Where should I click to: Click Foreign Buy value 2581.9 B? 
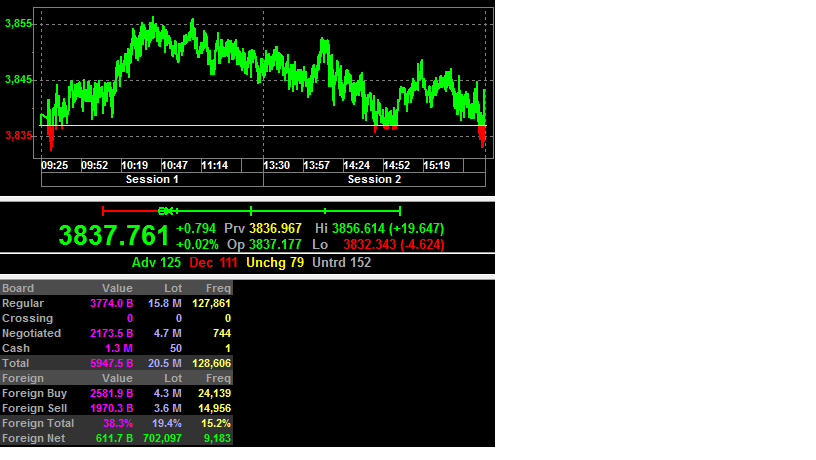click(x=111, y=393)
